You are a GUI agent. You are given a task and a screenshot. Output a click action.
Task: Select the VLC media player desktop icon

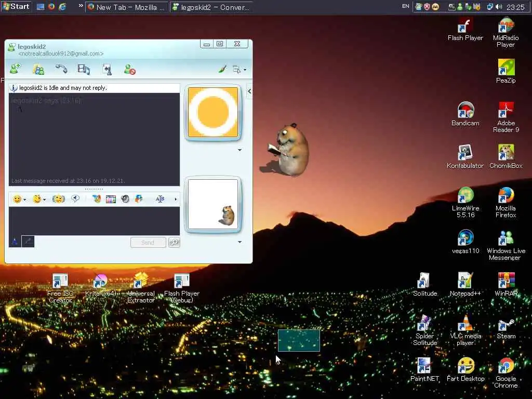(x=465, y=330)
